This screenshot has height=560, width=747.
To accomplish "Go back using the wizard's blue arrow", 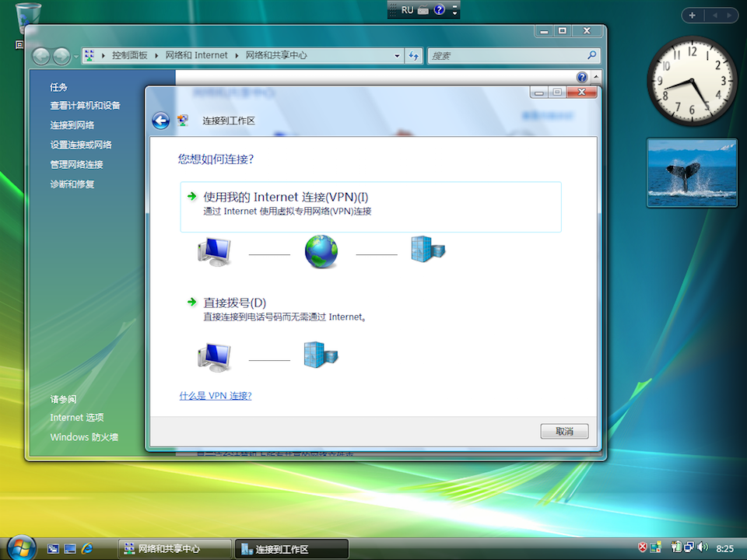I will coord(160,121).
